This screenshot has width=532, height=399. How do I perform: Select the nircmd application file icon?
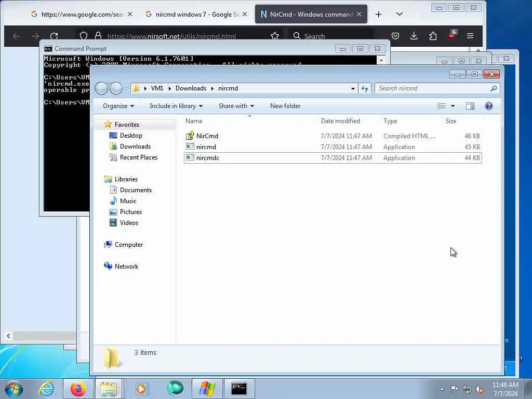[x=190, y=147]
